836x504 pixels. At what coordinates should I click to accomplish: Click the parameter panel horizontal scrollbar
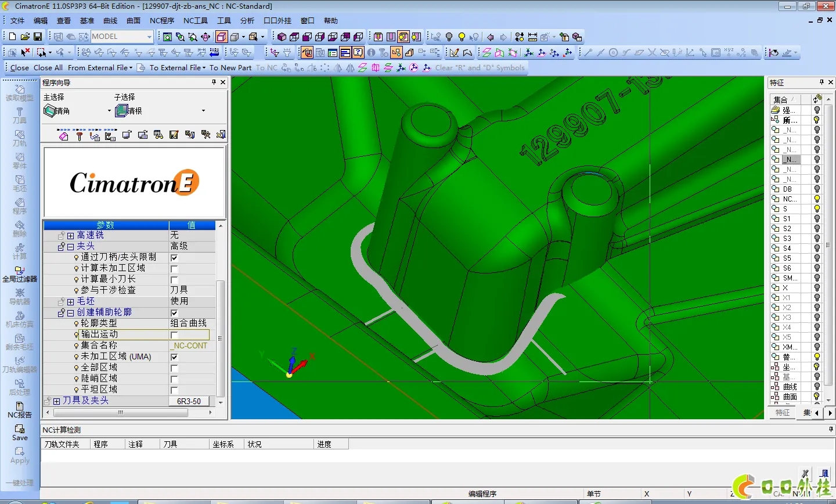121,413
